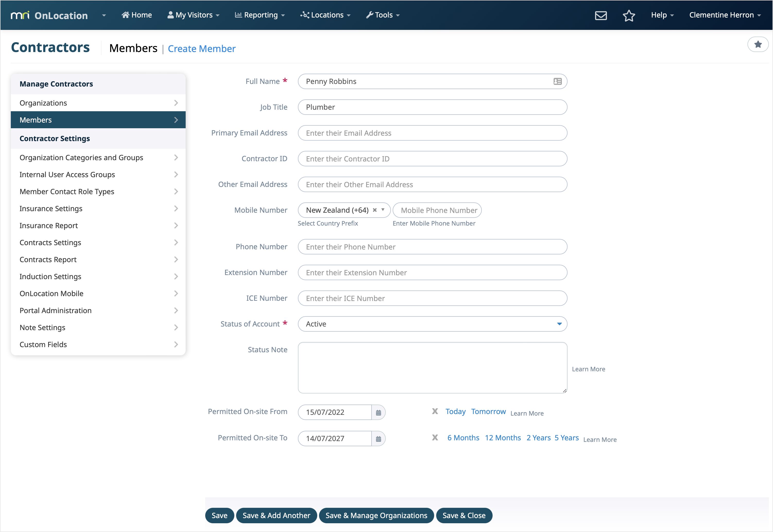Expand the country prefix dropdown
This screenshot has height=532, width=773.
pos(383,210)
